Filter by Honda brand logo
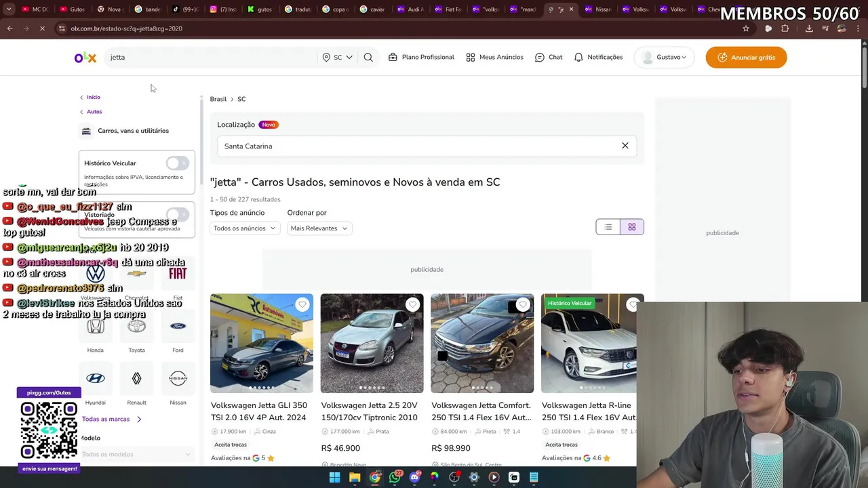This screenshot has height=488, width=868. 96,326
